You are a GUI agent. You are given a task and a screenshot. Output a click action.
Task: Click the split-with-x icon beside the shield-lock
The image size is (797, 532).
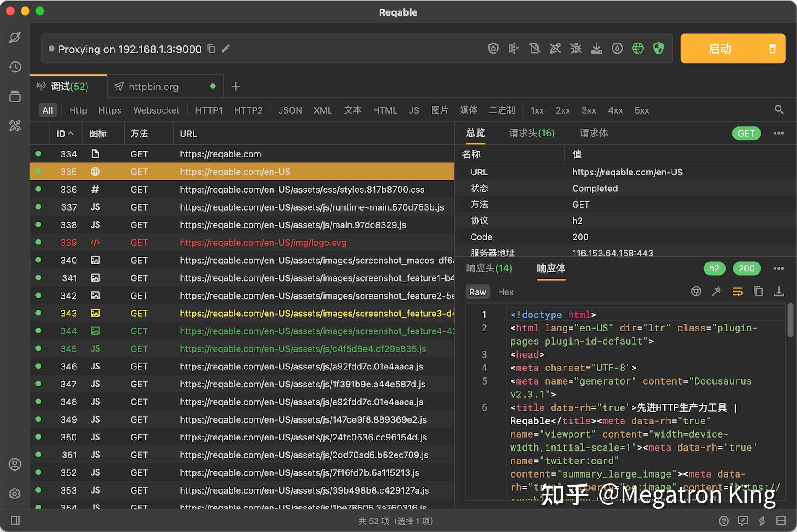pos(514,49)
